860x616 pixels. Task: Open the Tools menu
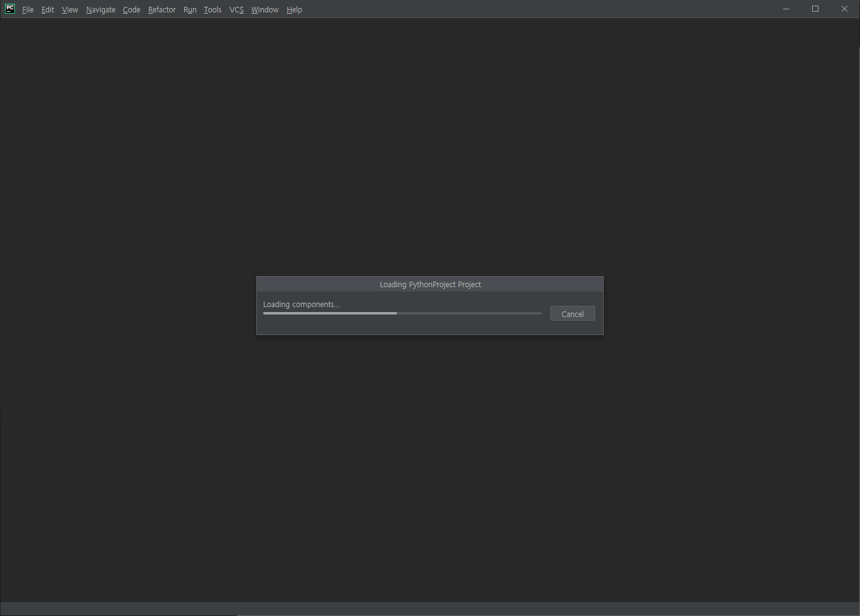(213, 9)
